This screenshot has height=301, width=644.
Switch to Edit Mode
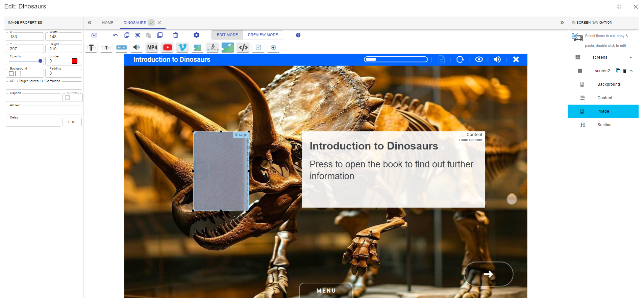click(227, 35)
